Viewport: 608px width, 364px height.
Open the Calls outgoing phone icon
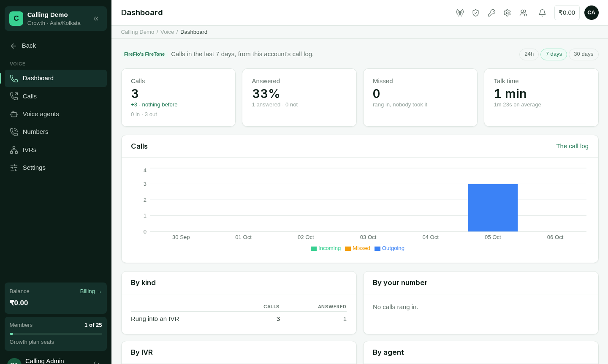click(14, 96)
